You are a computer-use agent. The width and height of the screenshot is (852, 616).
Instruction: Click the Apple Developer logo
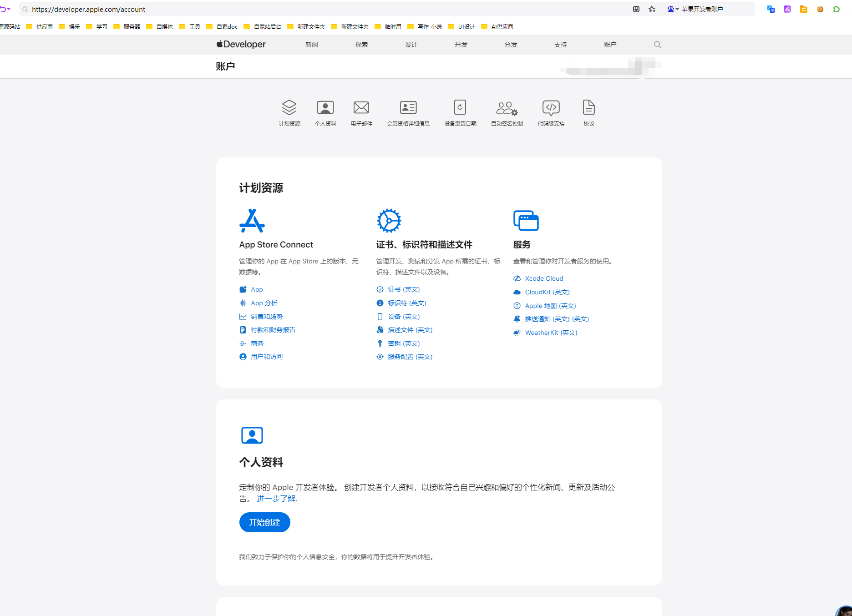(x=241, y=45)
